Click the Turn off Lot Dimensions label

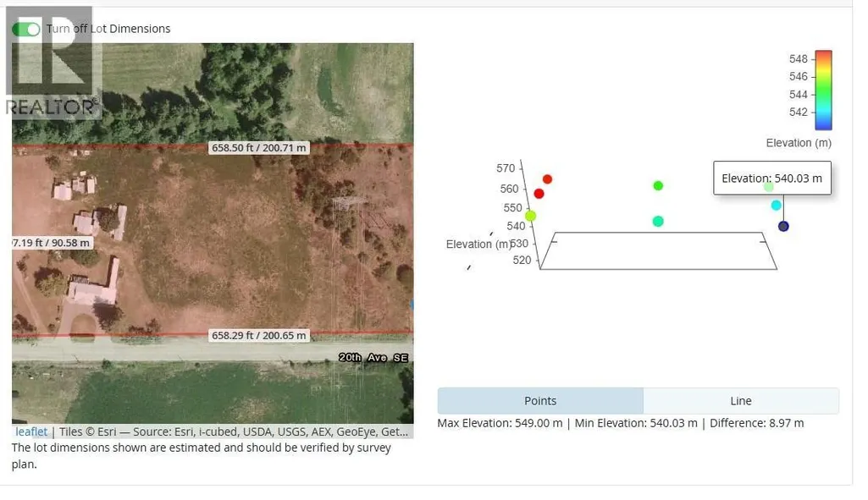click(108, 29)
